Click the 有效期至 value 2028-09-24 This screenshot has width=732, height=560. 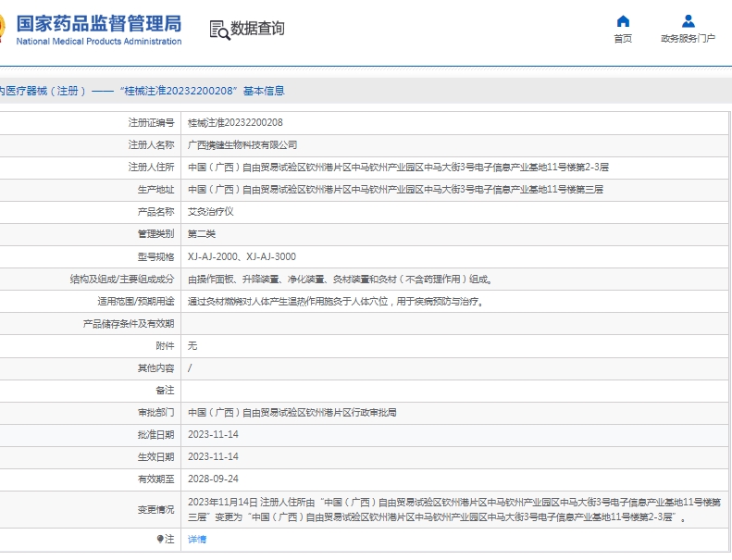click(213, 479)
